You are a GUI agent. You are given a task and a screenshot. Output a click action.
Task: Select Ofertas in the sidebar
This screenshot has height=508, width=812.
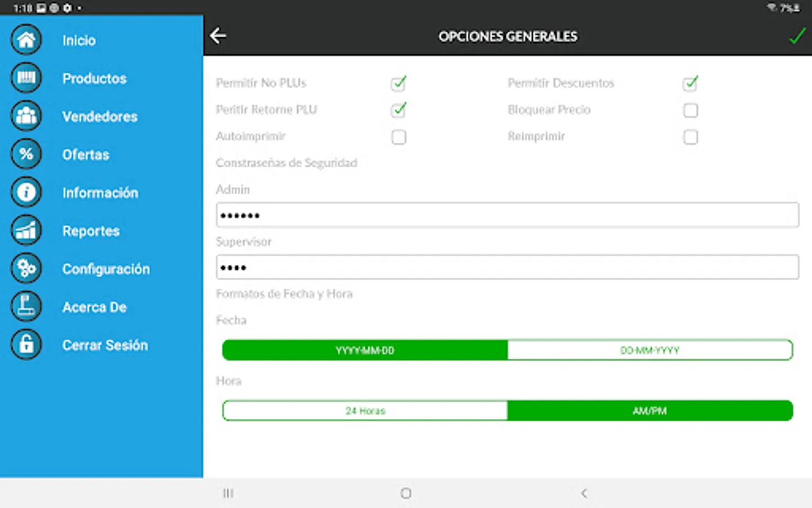point(86,154)
